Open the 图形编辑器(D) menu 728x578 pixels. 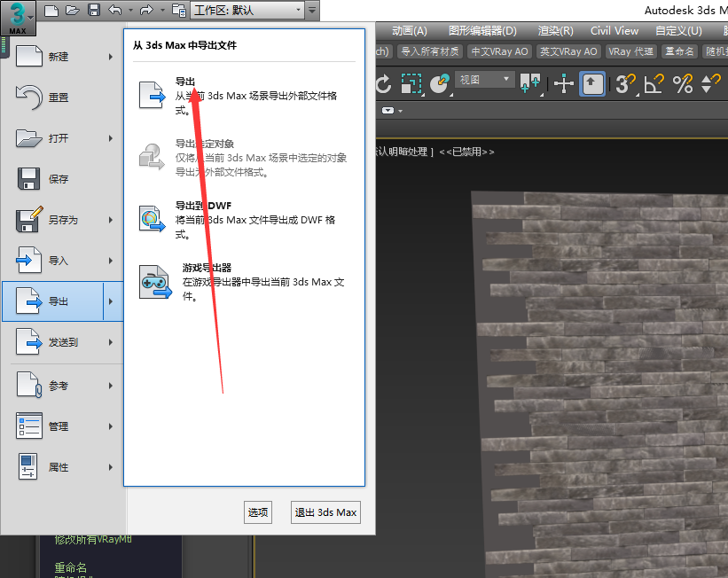point(482,31)
